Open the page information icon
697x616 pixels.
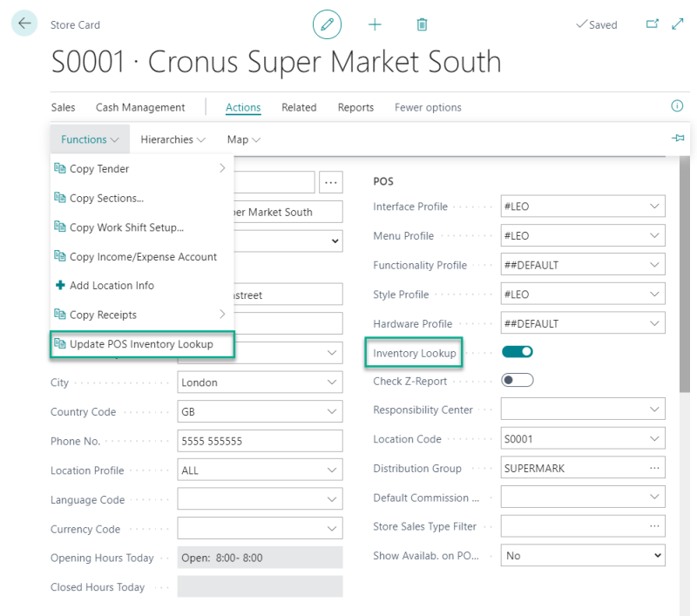point(677,105)
